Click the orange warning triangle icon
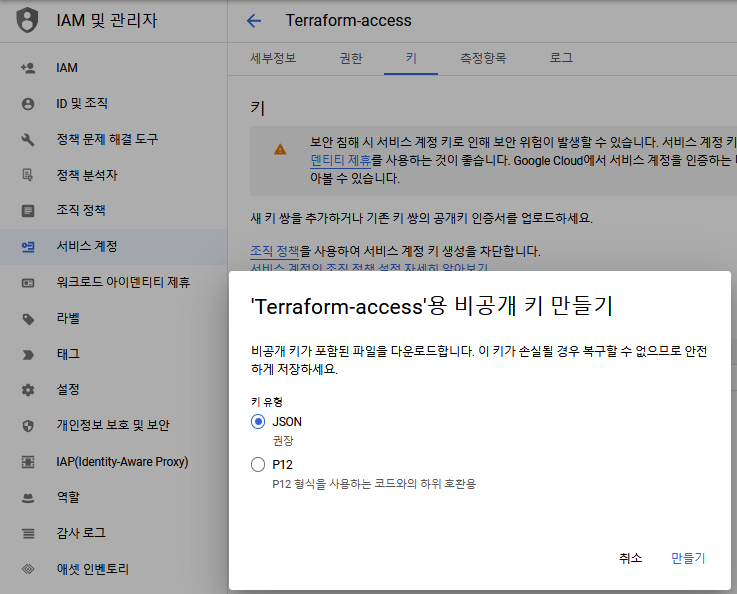737x594 pixels. point(280,149)
